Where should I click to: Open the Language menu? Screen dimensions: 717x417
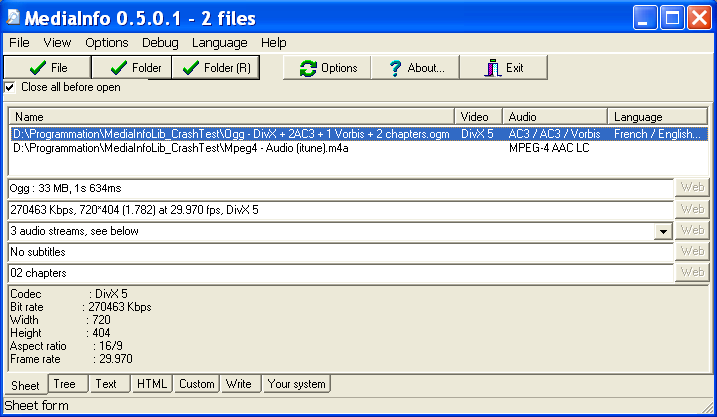219,43
